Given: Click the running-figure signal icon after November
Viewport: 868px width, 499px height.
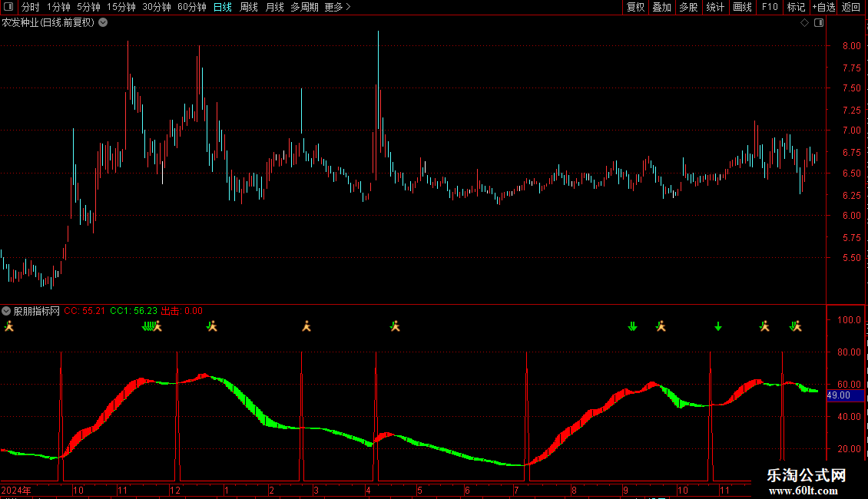Looking at the screenshot, I should tap(764, 326).
